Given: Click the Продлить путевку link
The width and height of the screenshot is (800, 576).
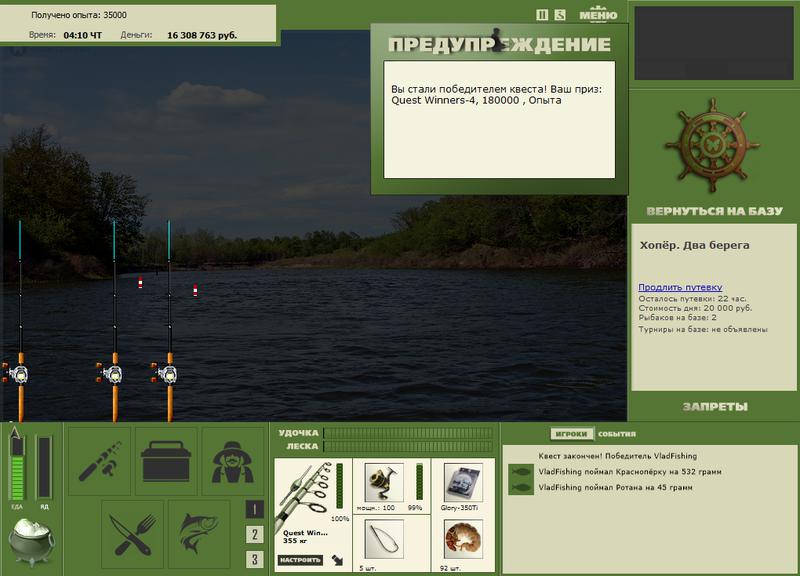Looking at the screenshot, I should pos(680,287).
